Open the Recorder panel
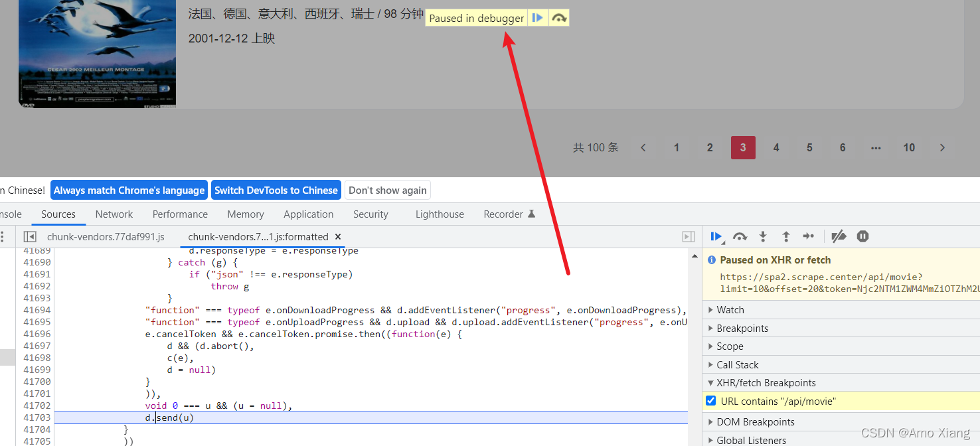This screenshot has height=446, width=980. (509, 214)
